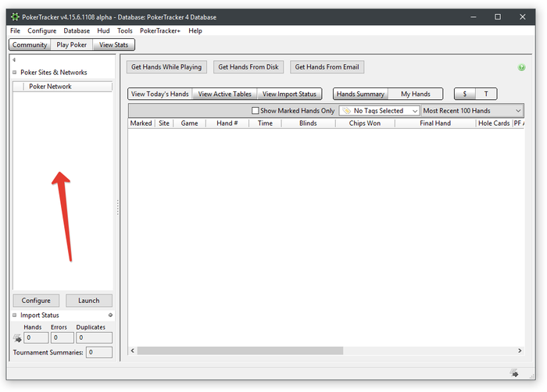Open the Database menu
This screenshot has height=392, width=547.
[x=77, y=30]
